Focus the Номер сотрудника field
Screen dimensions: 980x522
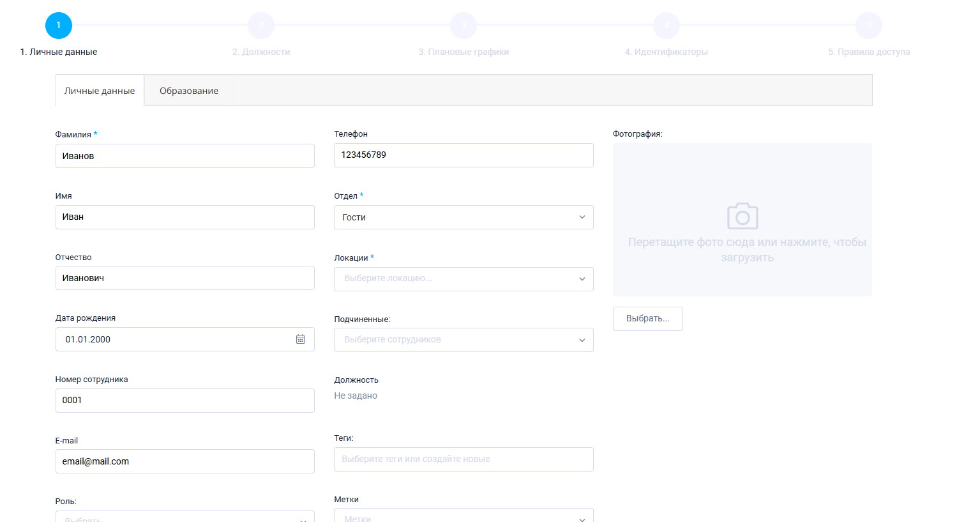(185, 401)
